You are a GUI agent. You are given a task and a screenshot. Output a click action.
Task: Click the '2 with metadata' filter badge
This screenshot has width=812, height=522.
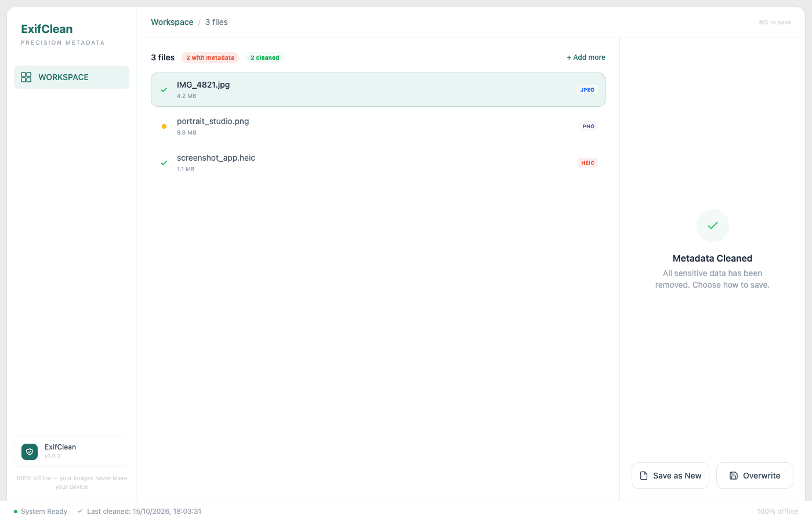pos(210,57)
